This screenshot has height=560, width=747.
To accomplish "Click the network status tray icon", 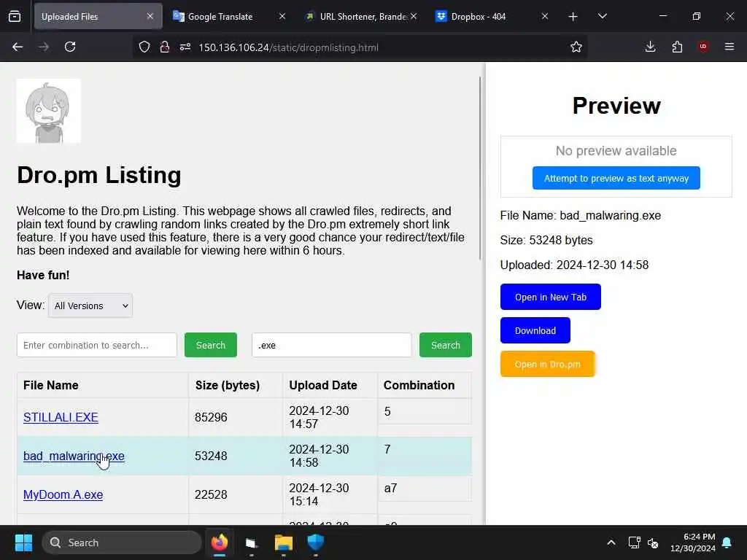I will click(x=634, y=542).
